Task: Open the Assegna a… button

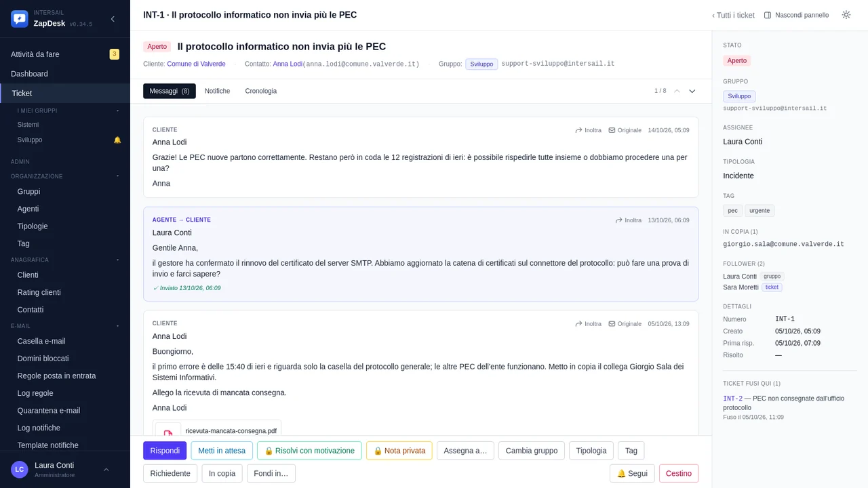Action: 465,451
